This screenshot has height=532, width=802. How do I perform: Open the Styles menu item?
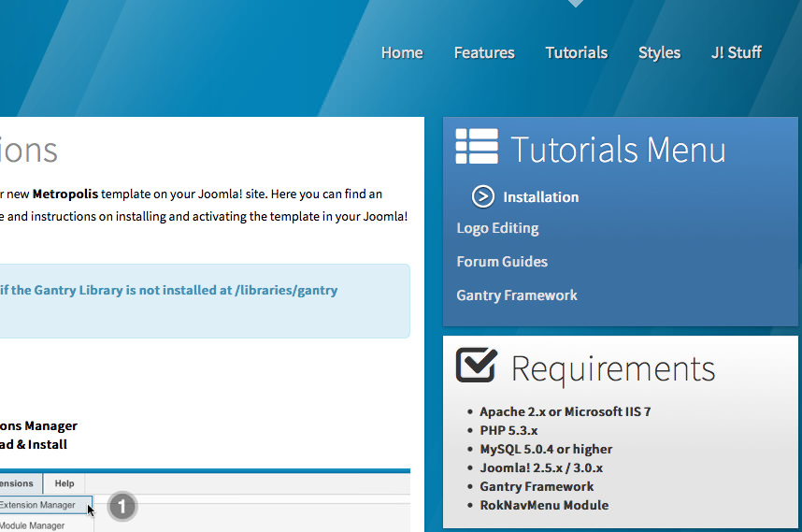(x=659, y=52)
